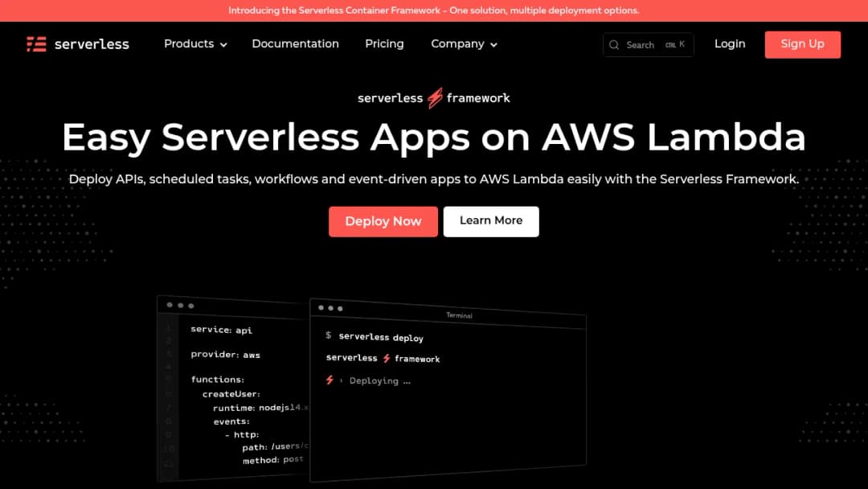The height and width of the screenshot is (489, 868).
Task: Click the Login link
Action: pyautogui.click(x=730, y=43)
